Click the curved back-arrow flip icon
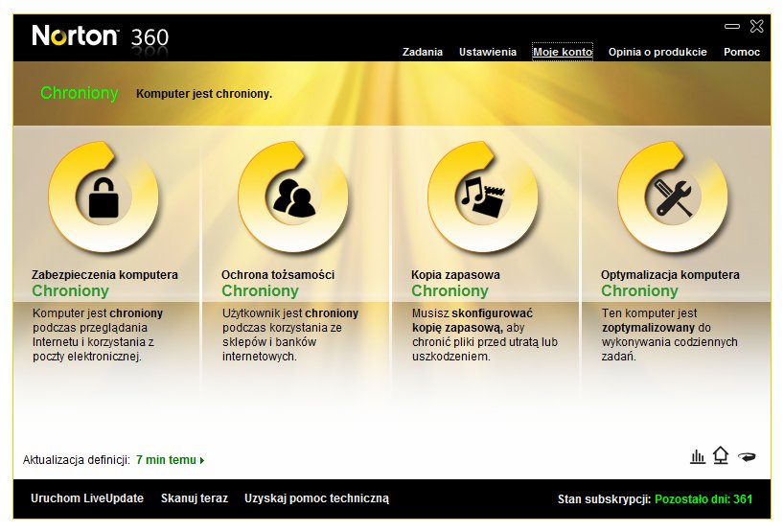 pos(749,457)
